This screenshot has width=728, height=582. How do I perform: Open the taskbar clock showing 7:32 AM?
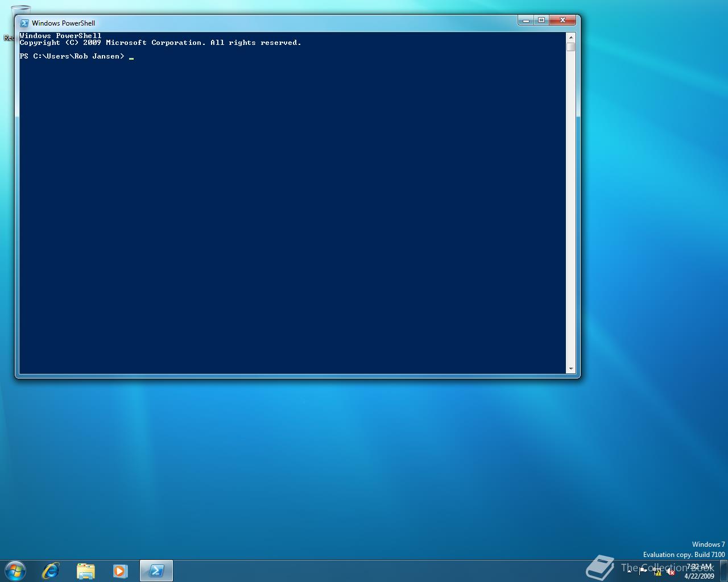699,571
